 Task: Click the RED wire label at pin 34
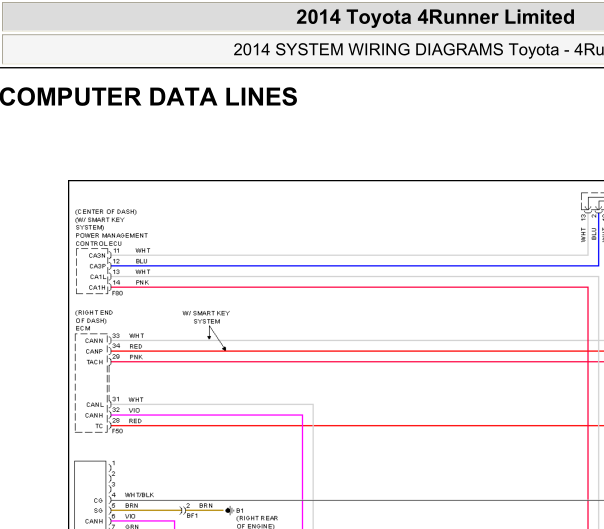pos(136,346)
